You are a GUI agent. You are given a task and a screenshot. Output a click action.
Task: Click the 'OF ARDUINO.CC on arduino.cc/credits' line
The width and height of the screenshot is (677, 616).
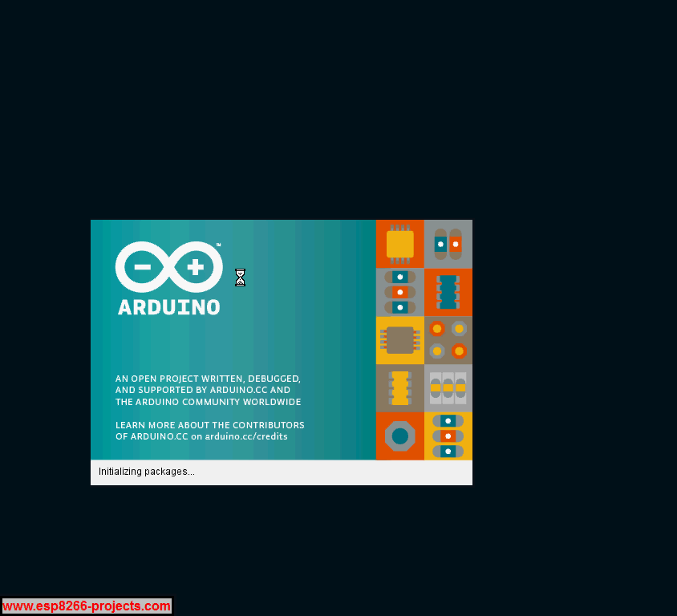coord(201,436)
